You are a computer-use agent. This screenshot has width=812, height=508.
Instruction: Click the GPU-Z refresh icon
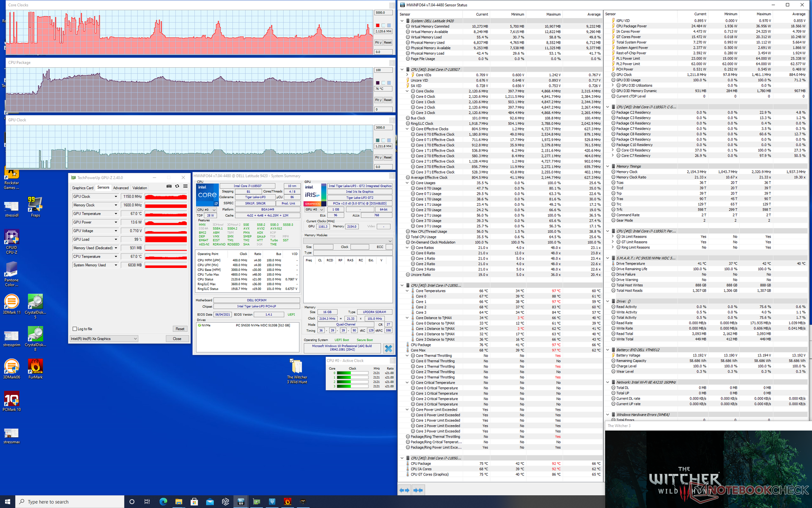tap(177, 186)
